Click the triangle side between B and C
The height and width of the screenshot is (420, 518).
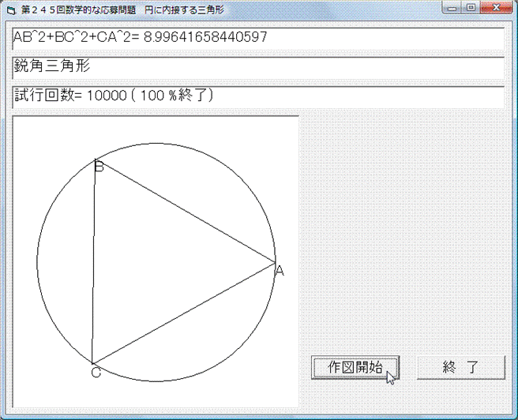[x=93, y=261]
